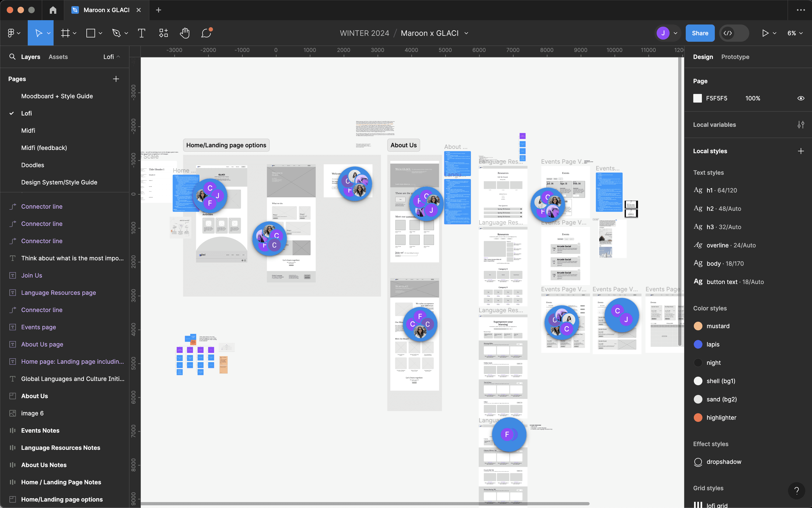Click the lofi grid style icon

(698, 505)
